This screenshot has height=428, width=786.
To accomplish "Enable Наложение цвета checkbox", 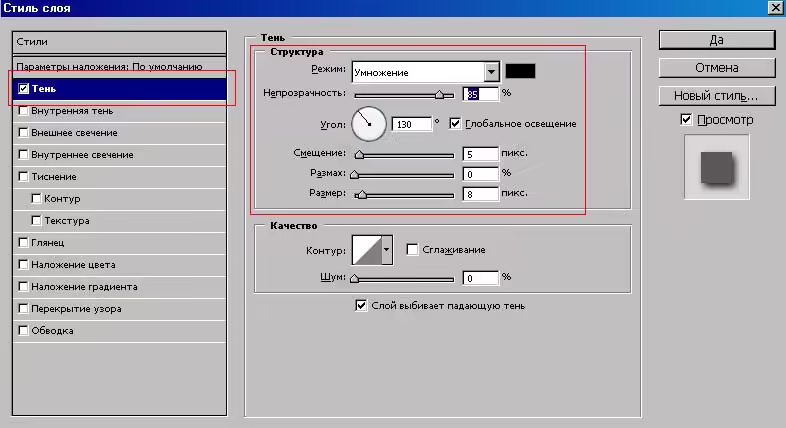I will pyautogui.click(x=23, y=265).
